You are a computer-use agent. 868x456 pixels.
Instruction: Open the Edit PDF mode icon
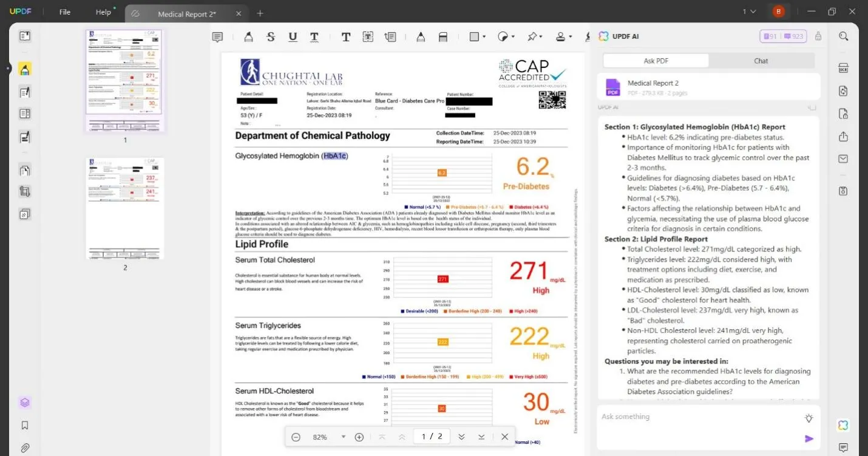[x=25, y=92]
